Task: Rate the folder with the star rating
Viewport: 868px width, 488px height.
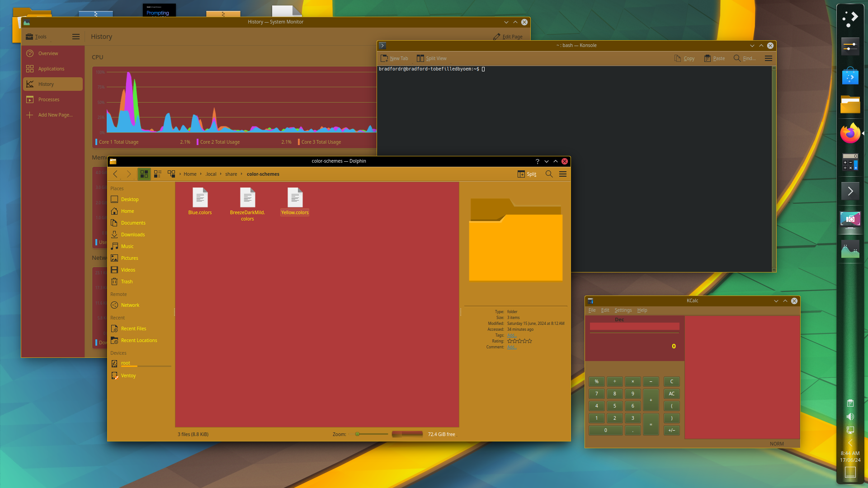Action: [519, 341]
